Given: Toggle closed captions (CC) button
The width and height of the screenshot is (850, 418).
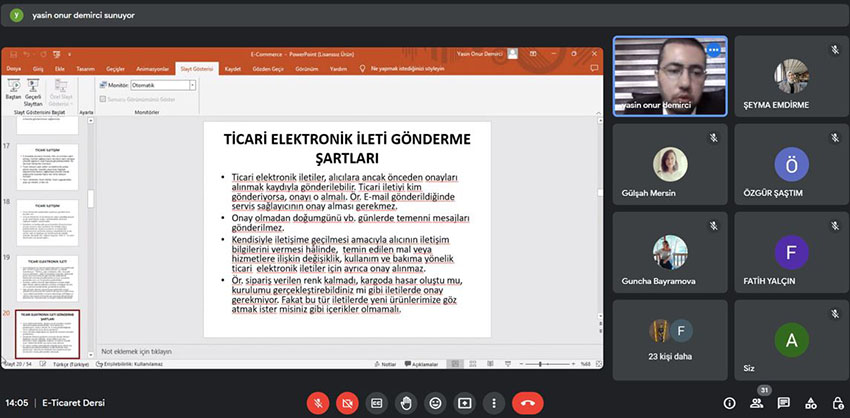Looking at the screenshot, I should 377,403.
